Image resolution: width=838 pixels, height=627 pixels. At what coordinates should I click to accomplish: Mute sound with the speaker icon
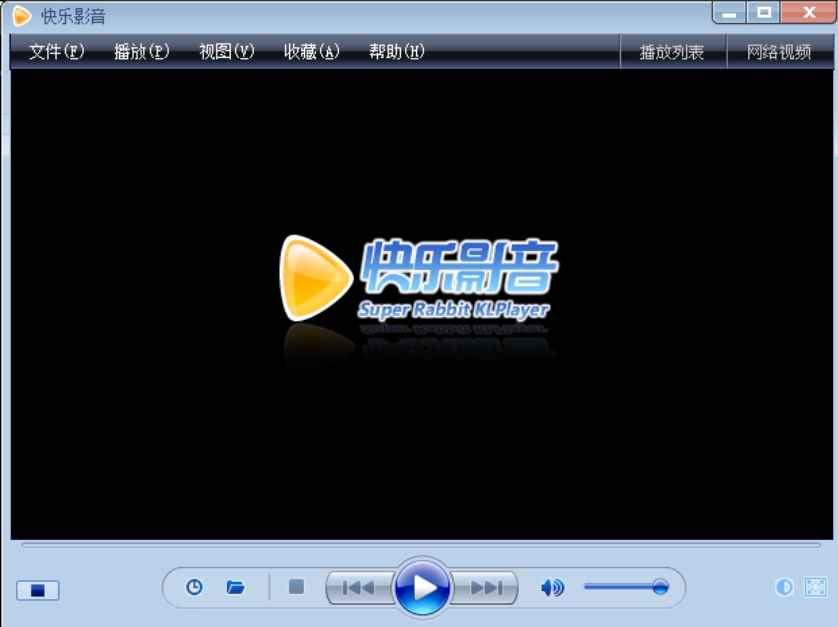[x=552, y=588]
